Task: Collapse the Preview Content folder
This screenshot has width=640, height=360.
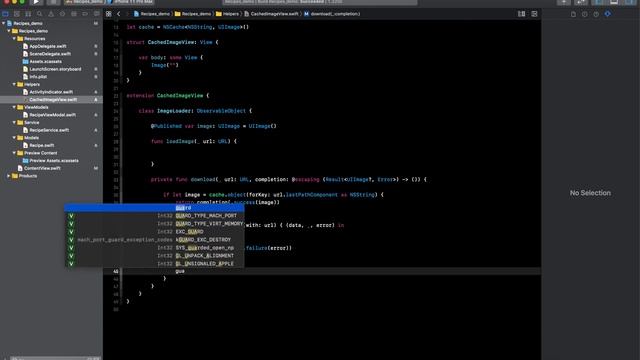Action: pyautogui.click(x=14, y=153)
